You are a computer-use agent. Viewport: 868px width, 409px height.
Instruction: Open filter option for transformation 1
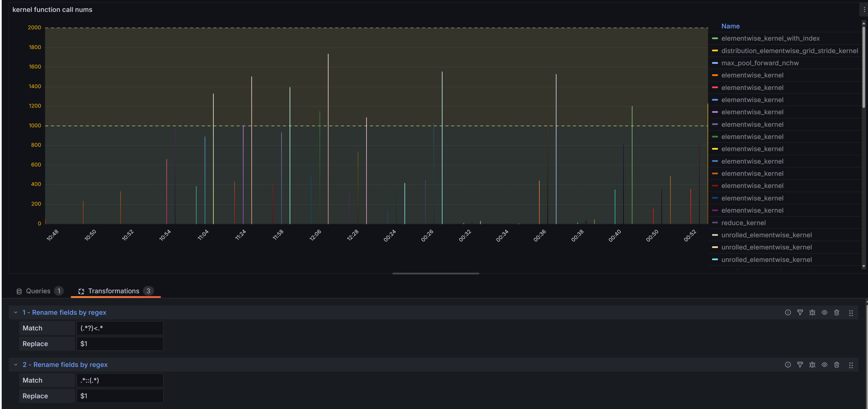point(800,312)
